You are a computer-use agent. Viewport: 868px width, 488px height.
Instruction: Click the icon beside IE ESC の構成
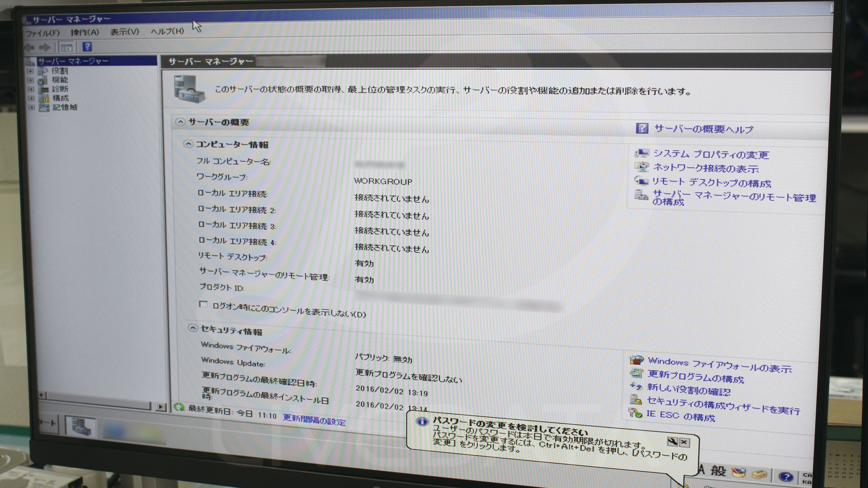coord(635,413)
